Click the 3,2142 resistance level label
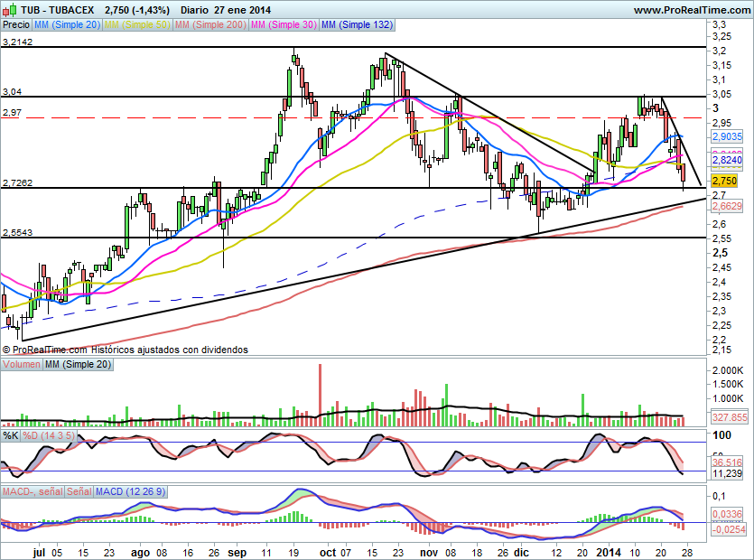Screen dimensions: 754x560 click(17, 42)
